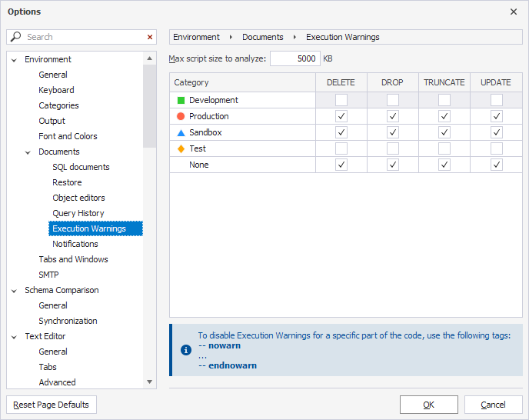Open the Categories options page
The image size is (529, 420).
click(58, 105)
